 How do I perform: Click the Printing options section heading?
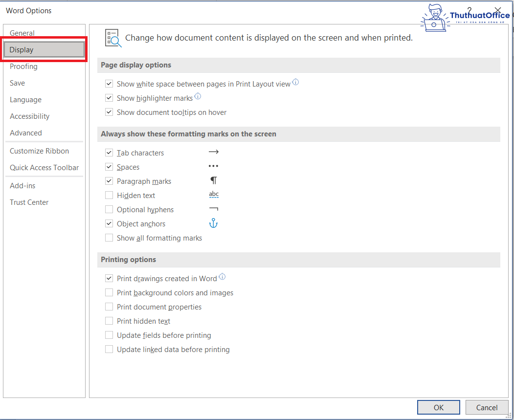[129, 260]
